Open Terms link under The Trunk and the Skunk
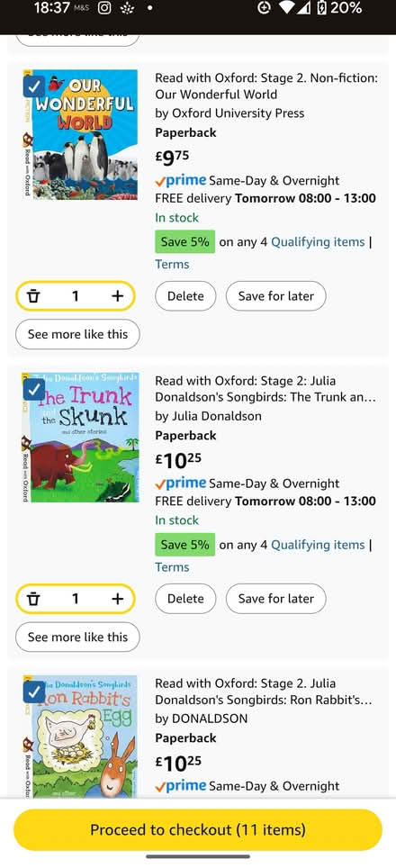396x868 pixels. coord(172,567)
